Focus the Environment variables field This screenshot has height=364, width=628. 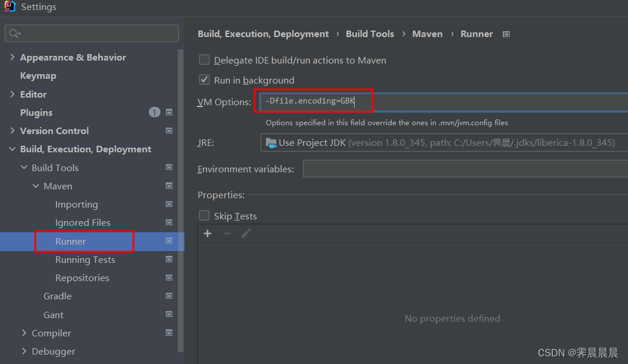pyautogui.click(x=465, y=169)
